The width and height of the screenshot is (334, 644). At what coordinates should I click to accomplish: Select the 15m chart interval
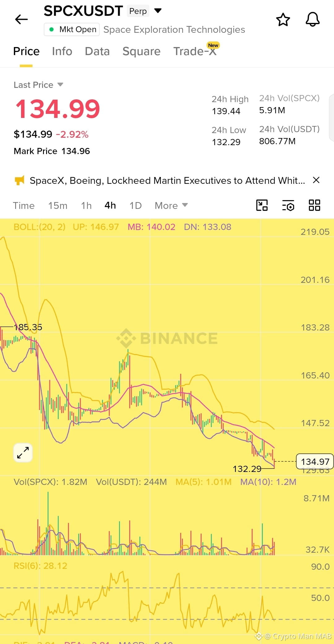tap(58, 205)
